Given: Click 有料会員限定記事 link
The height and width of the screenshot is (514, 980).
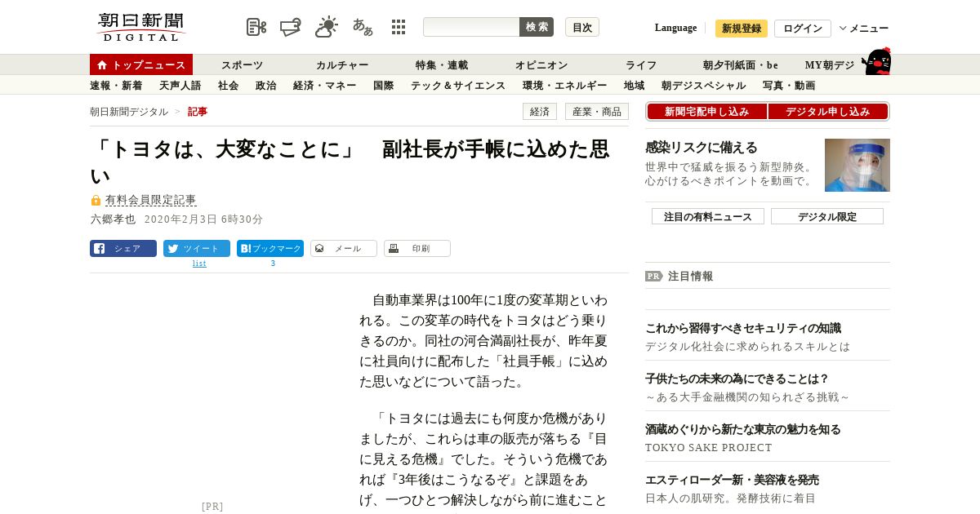Looking at the screenshot, I should point(150,200).
